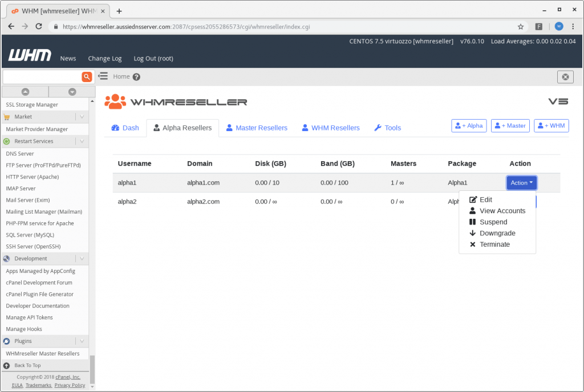Open the Tools tab
Image resolution: width=584 pixels, height=392 pixels.
(x=387, y=128)
